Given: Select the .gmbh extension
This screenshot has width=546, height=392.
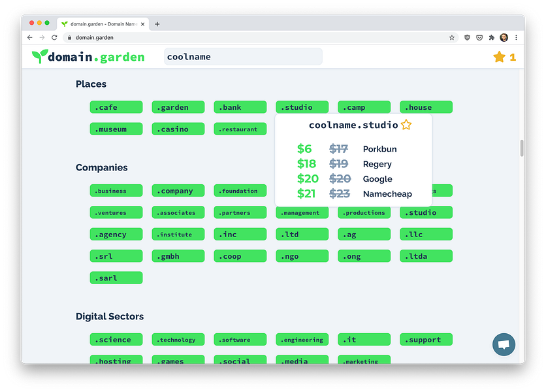Looking at the screenshot, I should (x=178, y=256).
